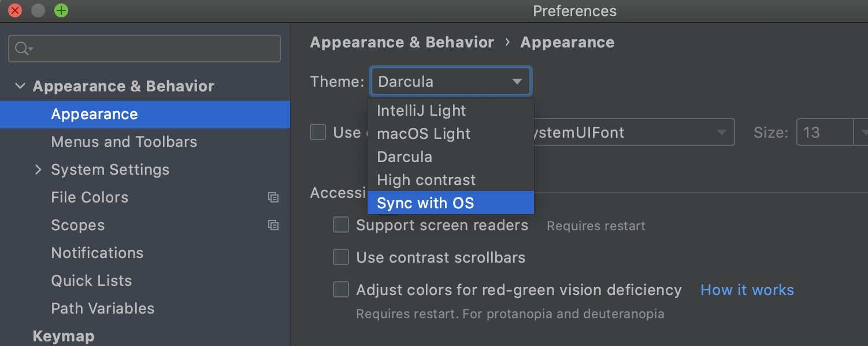The width and height of the screenshot is (868, 346).
Task: Click the yellow minimize window button
Action: click(x=38, y=10)
